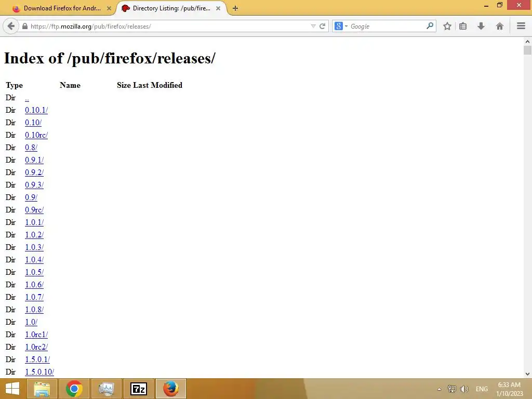The width and height of the screenshot is (532, 399).
Task: Open the downloads arrow icon
Action: click(481, 26)
